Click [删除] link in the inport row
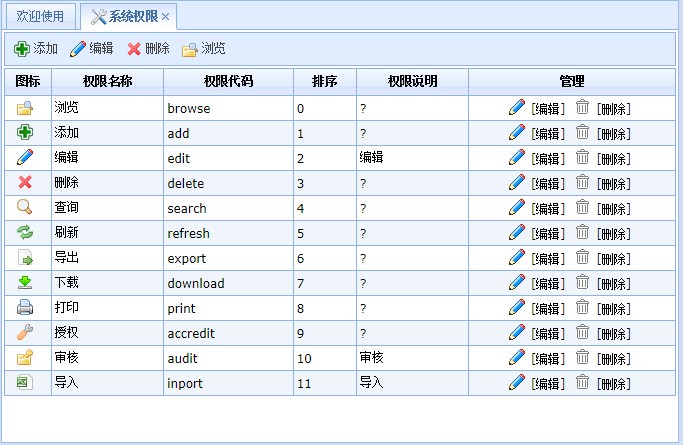Viewport: 683px width, 445px height. (x=614, y=384)
